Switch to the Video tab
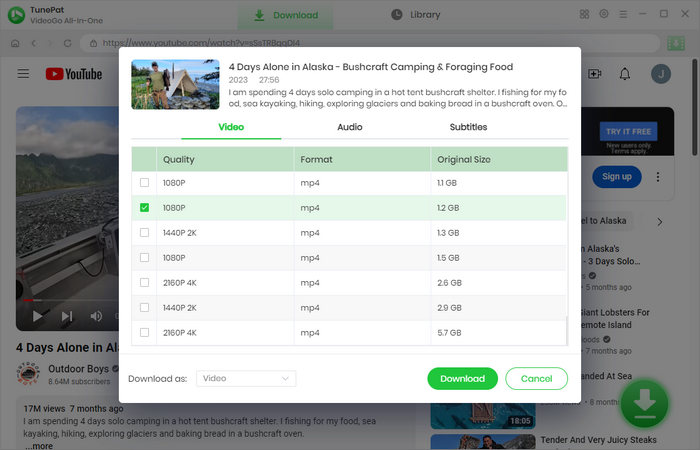 [231, 127]
